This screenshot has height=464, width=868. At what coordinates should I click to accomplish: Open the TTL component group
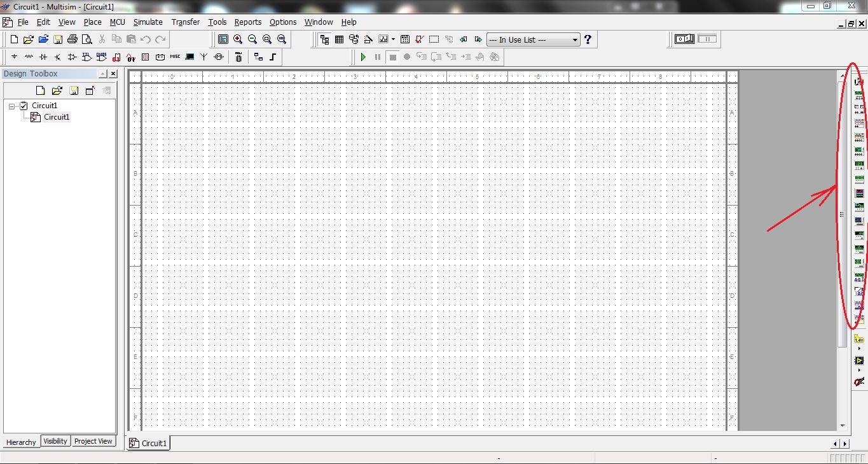tap(87, 57)
